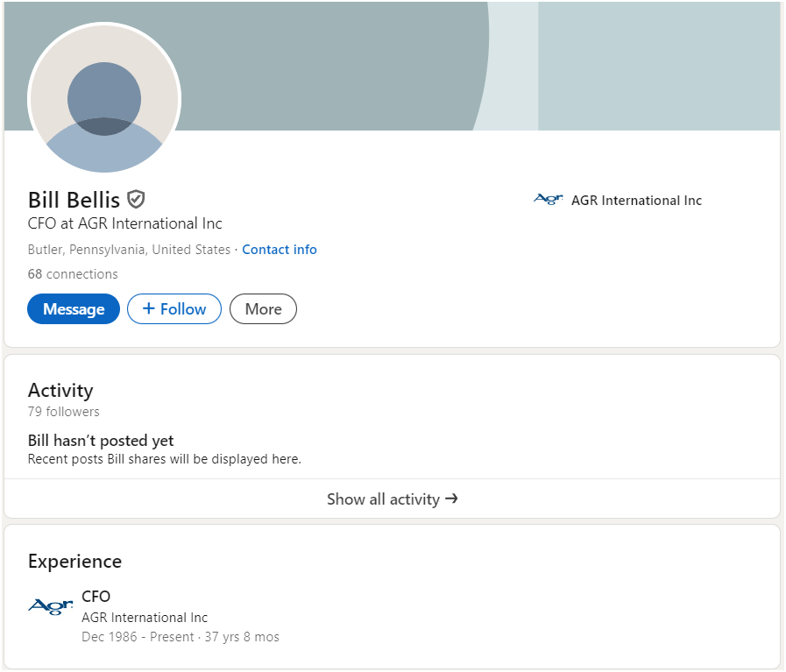Image resolution: width=786 pixels, height=672 pixels.
Task: Click 'Recent posts Bill shares will be displayed here'
Action: click(x=165, y=459)
